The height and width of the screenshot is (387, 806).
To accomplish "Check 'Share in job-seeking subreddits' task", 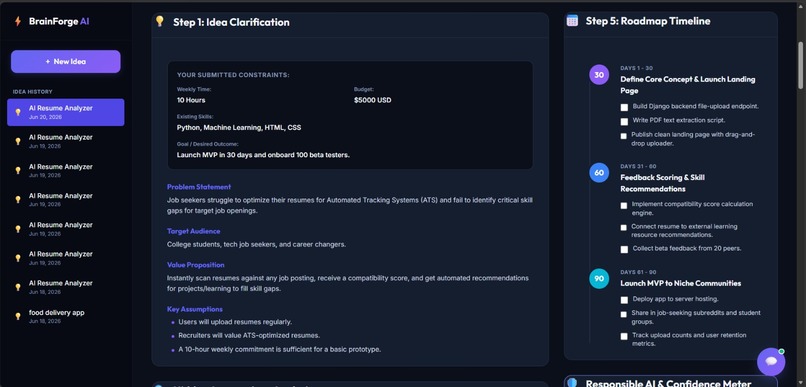I will pyautogui.click(x=624, y=314).
